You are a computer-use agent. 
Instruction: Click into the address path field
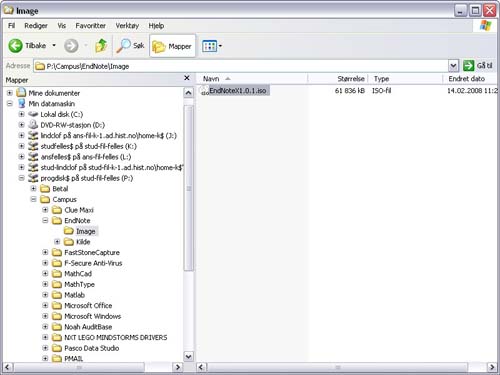241,66
